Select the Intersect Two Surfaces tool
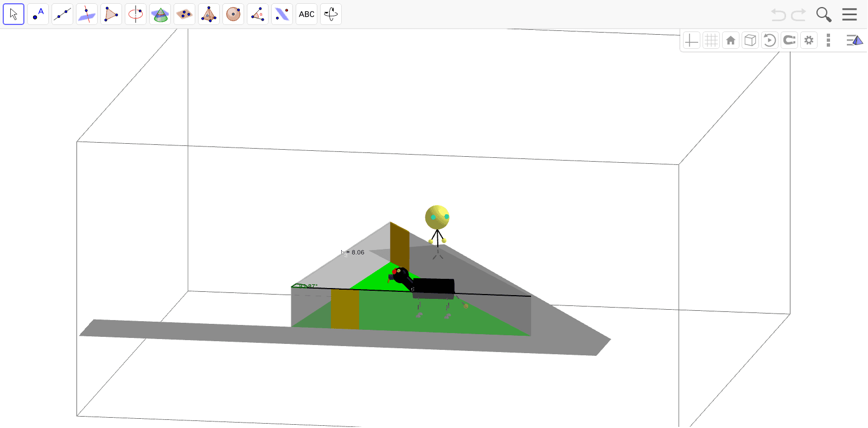The image size is (868, 428). 160,14
